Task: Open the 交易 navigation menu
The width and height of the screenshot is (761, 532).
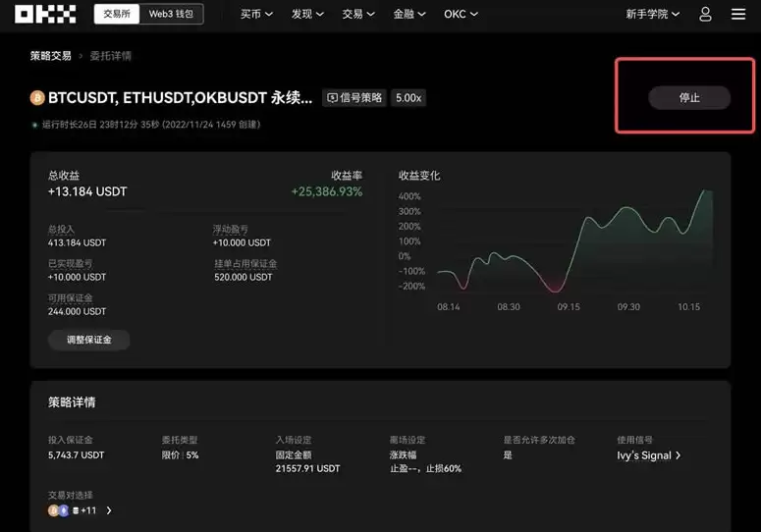Action: [357, 15]
